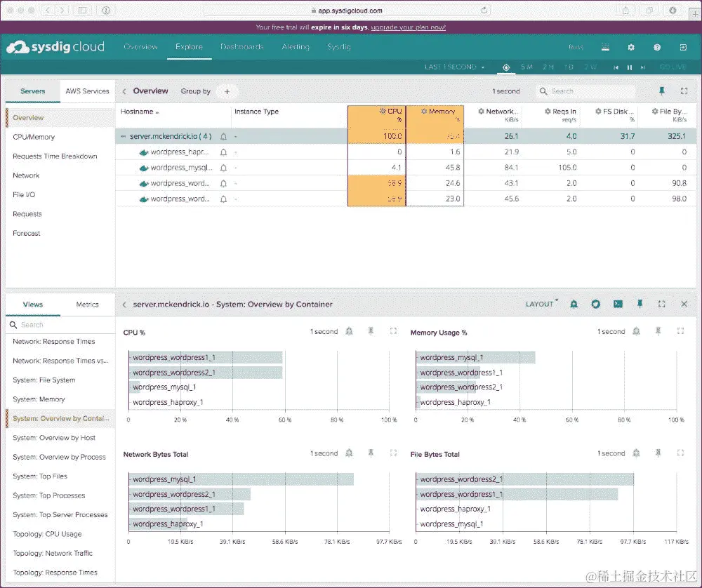The image size is (702, 588).
Task: Open the File Bytes column gear settings
Action: click(655, 111)
